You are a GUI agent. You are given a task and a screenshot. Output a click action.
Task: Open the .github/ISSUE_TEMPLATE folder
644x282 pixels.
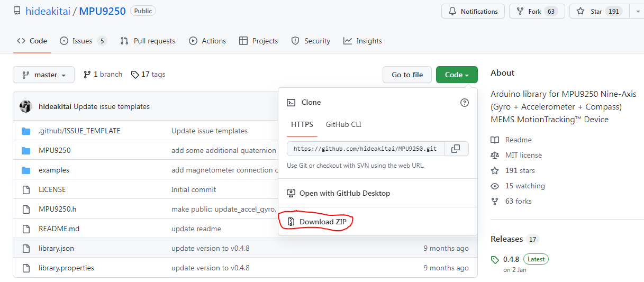pos(79,131)
